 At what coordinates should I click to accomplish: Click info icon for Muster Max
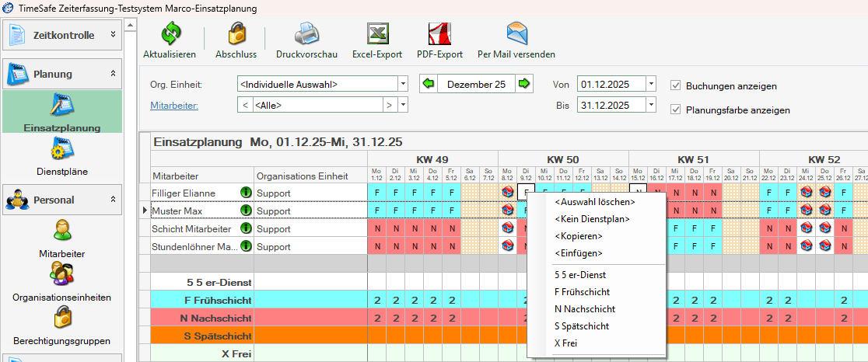click(245, 211)
